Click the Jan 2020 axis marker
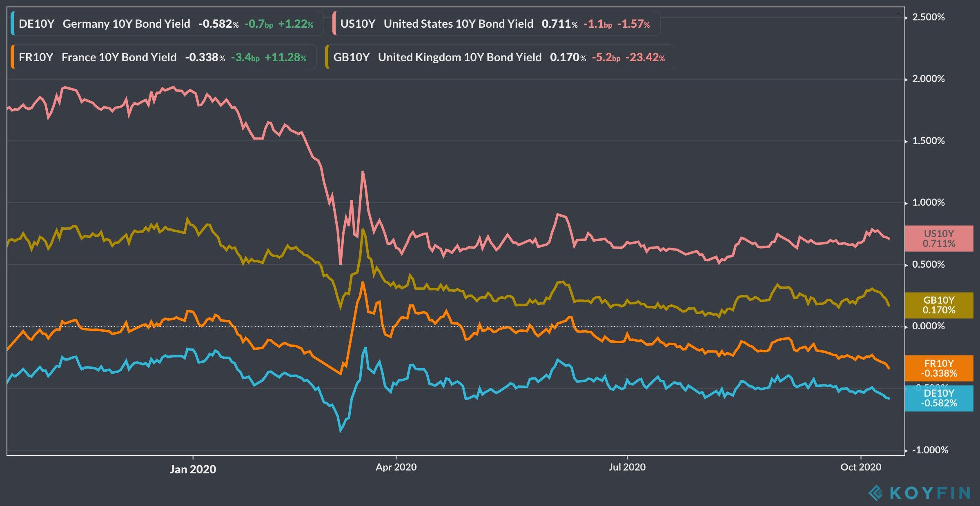The height and width of the screenshot is (506, 980). pos(193,469)
